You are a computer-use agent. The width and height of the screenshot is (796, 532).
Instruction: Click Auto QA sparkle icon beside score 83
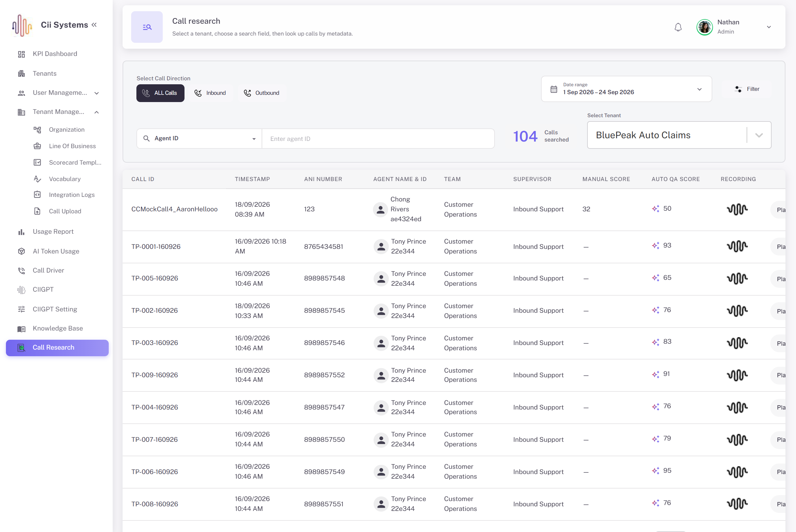[x=655, y=342]
